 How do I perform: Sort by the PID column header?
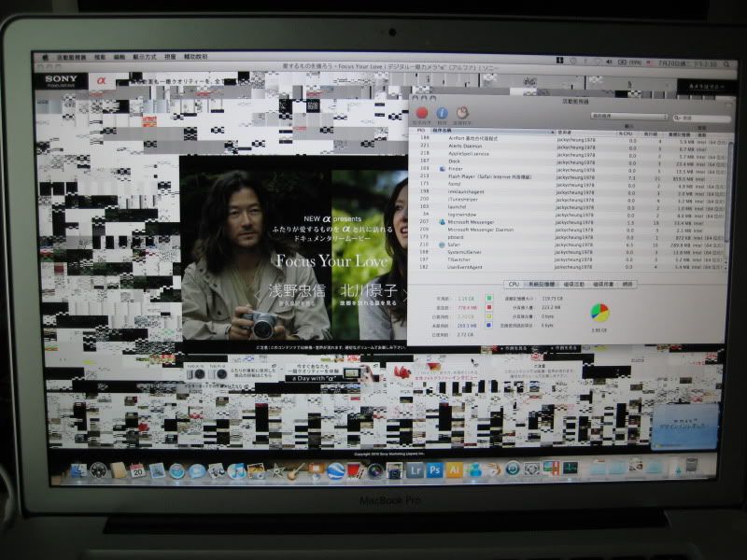[x=420, y=130]
